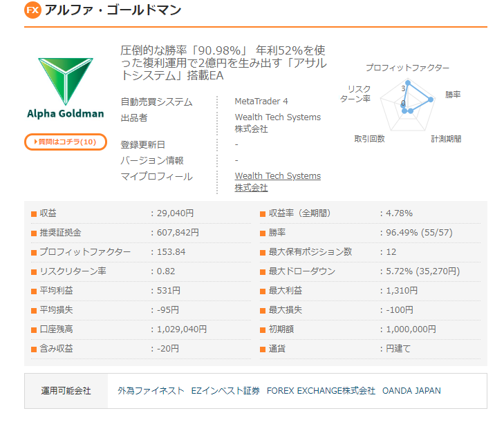
Task: Click the リスクリターン率 value 0.82
Action: coord(166,271)
